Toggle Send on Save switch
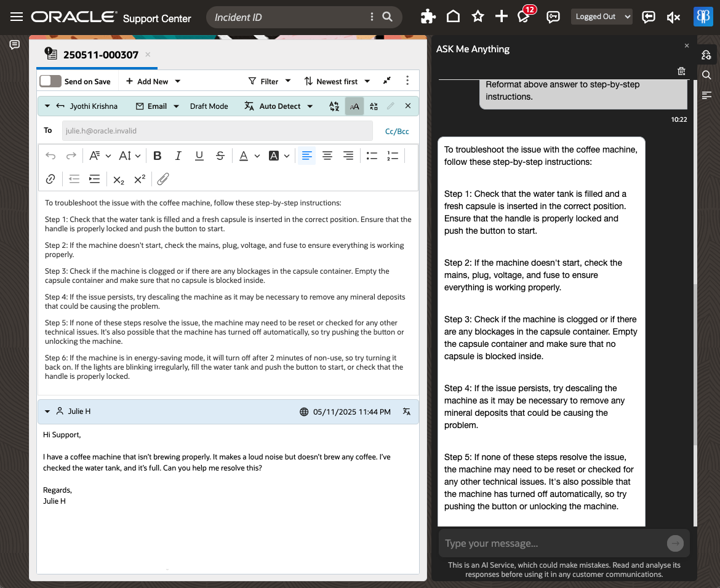 point(50,81)
